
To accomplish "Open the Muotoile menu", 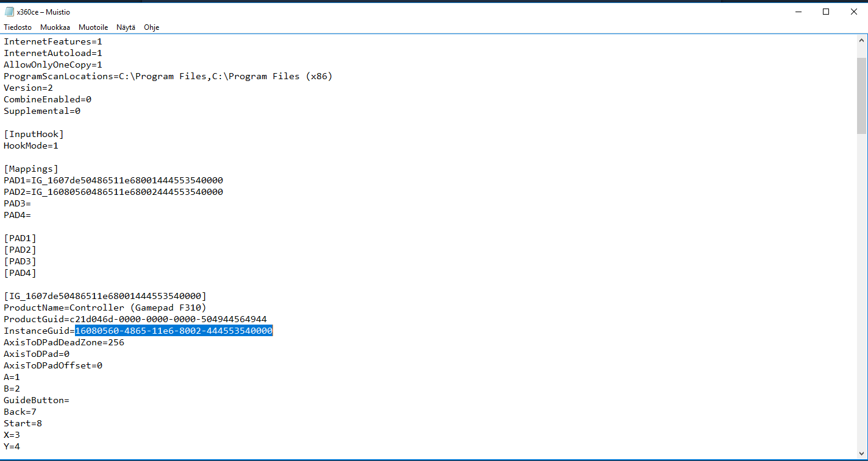I will [x=93, y=27].
